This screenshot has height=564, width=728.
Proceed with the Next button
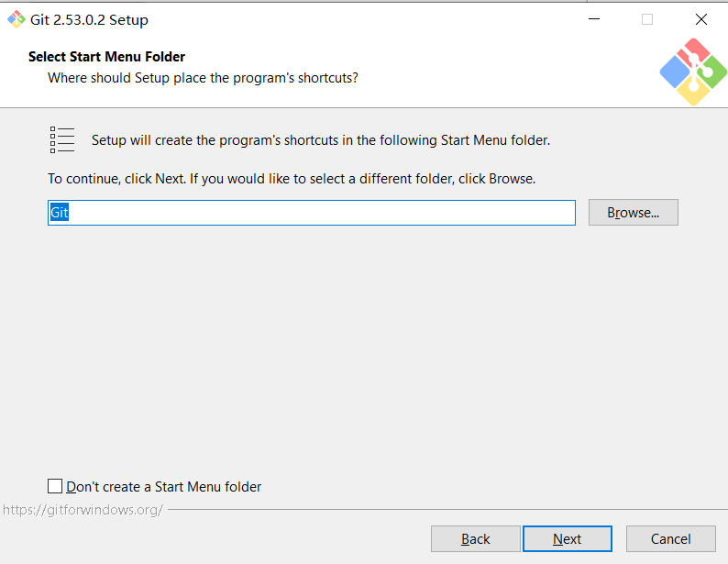567,539
